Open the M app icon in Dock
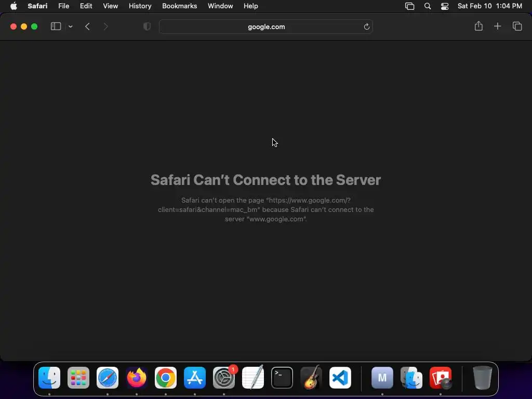 point(382,378)
